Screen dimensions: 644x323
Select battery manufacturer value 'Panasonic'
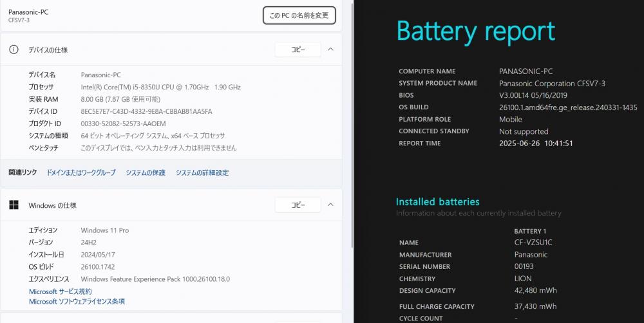531,254
